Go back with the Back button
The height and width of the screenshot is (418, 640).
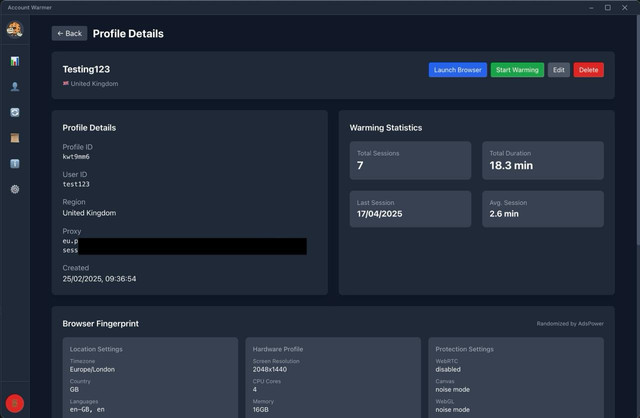69,33
